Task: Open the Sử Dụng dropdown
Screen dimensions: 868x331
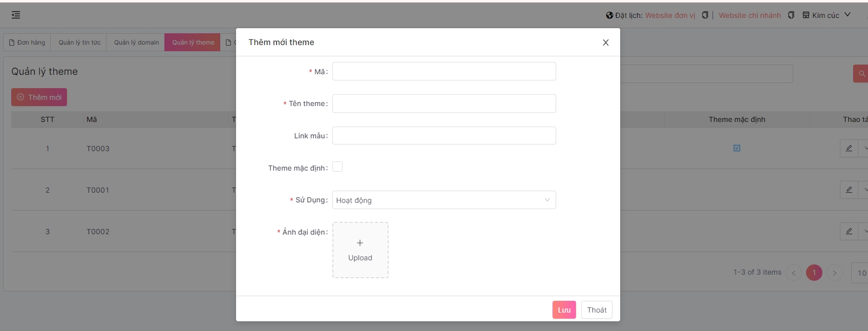Action: (443, 200)
